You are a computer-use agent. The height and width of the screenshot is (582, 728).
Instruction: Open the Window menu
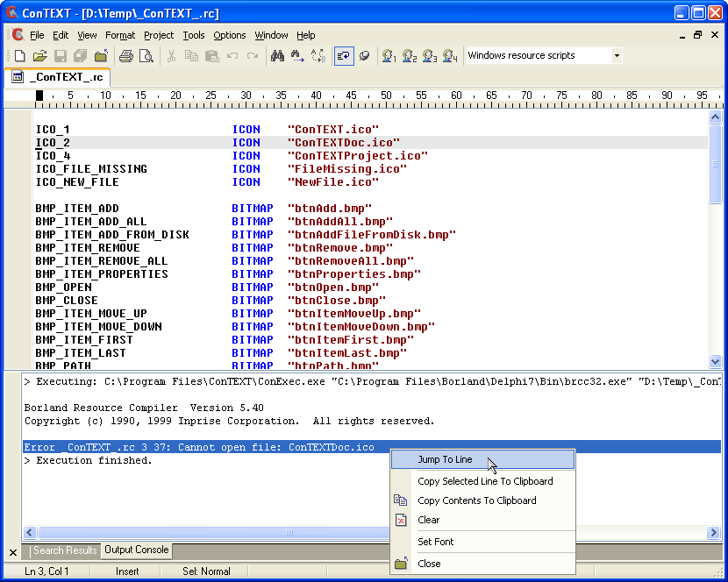271,35
